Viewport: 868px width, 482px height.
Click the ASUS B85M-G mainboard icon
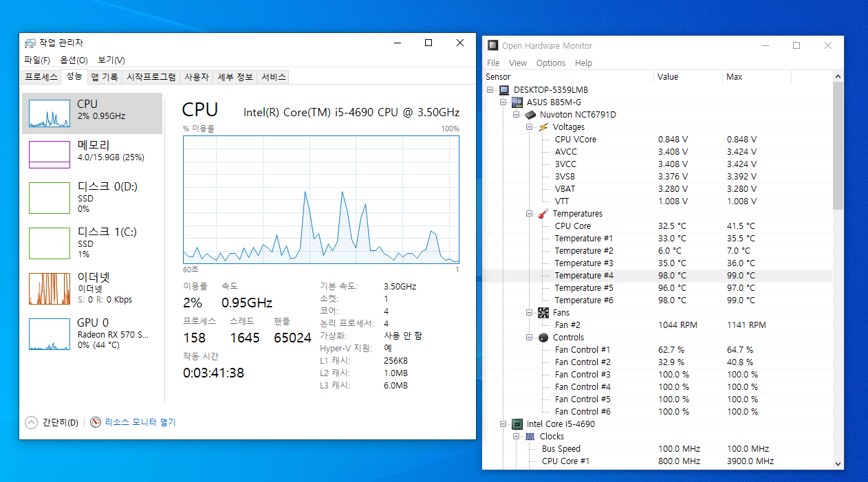coord(517,102)
